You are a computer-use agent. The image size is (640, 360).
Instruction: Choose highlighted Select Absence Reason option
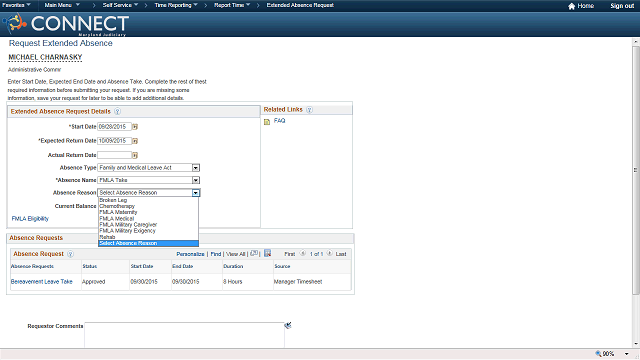[x=149, y=243]
